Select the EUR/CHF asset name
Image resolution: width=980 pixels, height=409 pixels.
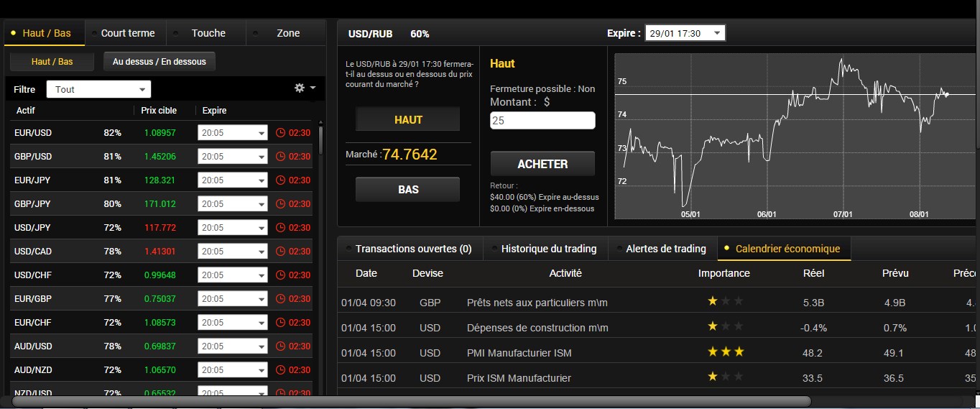point(33,322)
